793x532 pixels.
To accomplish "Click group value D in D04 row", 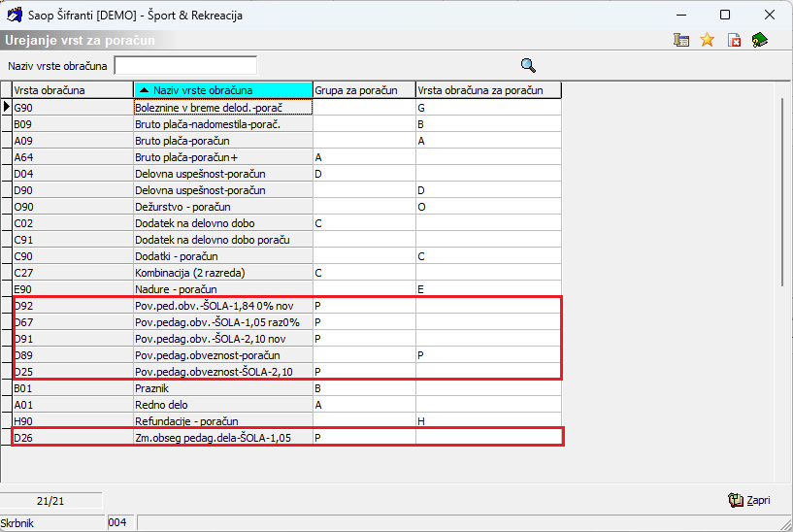I will click(364, 174).
